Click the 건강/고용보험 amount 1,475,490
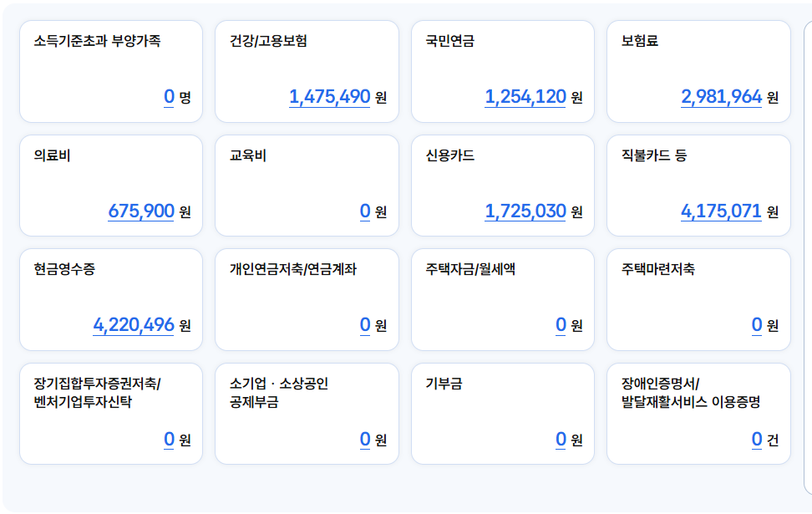This screenshot has height=514, width=812. tap(329, 97)
